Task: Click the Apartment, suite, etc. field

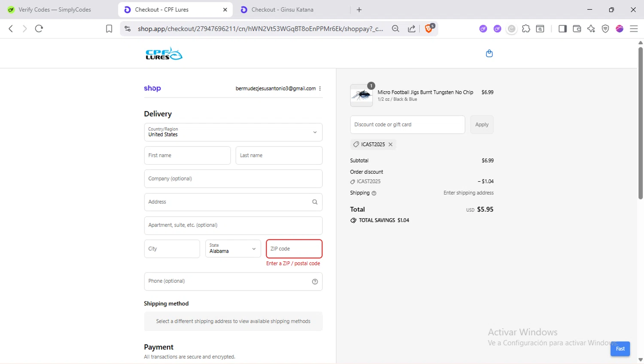Action: [233, 225]
